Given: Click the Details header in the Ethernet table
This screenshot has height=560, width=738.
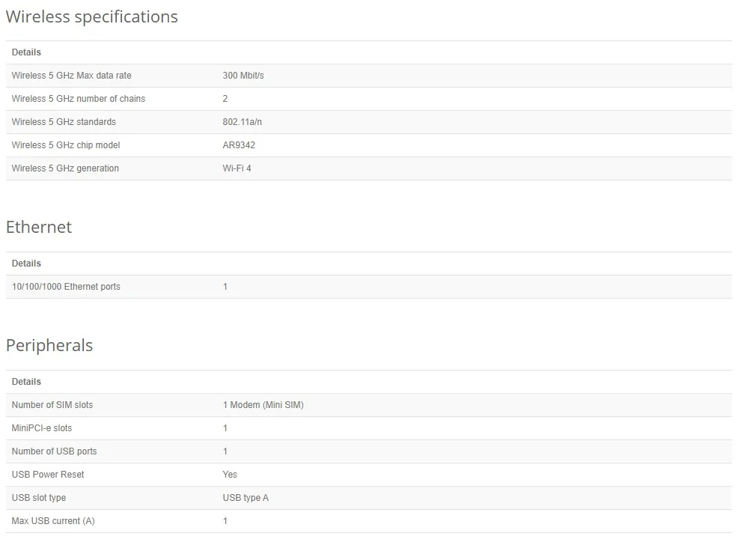Looking at the screenshot, I should click(26, 264).
